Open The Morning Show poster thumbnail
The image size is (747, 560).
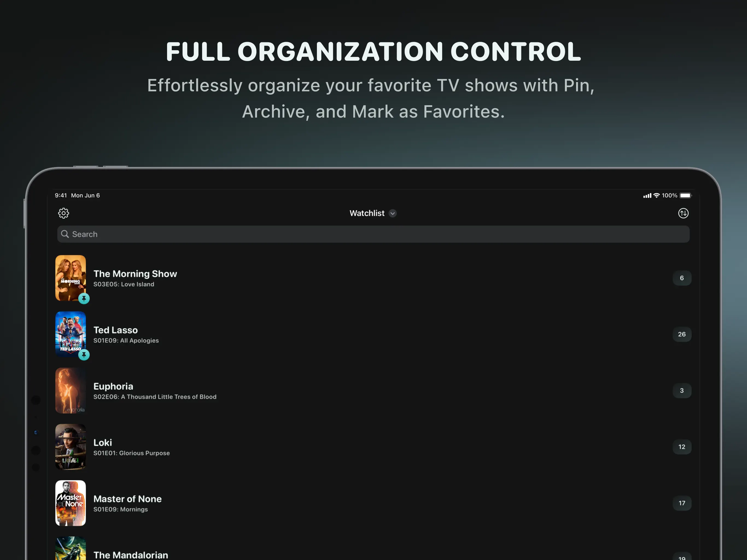point(70,277)
